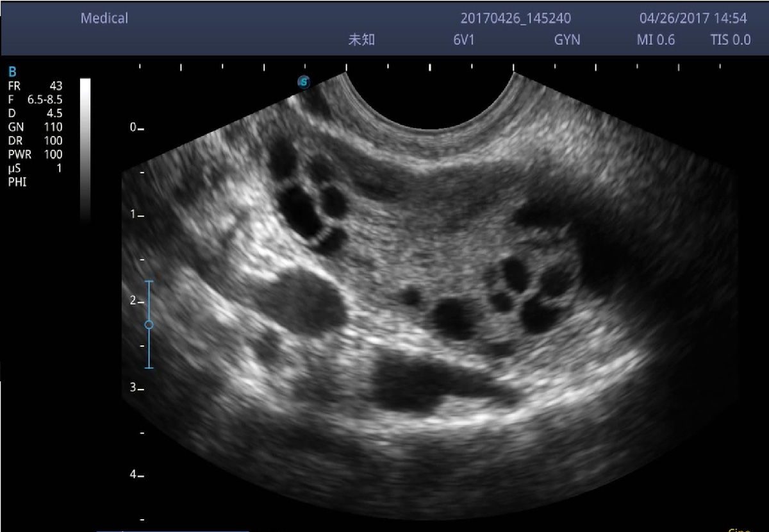Select the blue B mode indicator
The image size is (769, 532).
click(x=12, y=72)
